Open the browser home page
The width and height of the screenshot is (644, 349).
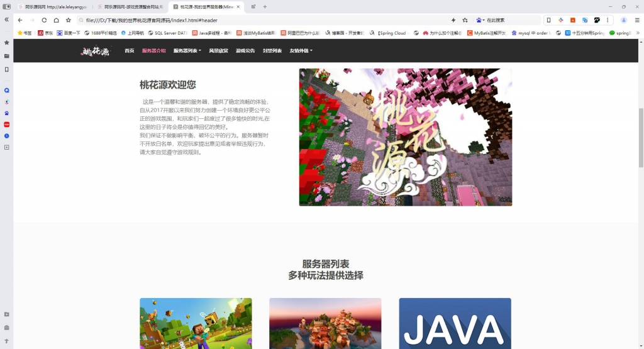click(x=56, y=20)
